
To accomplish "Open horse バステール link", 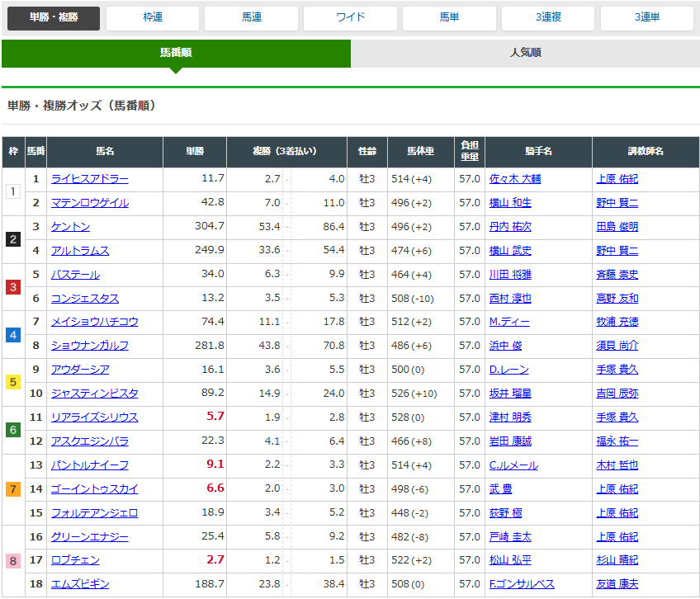I will coord(75,275).
